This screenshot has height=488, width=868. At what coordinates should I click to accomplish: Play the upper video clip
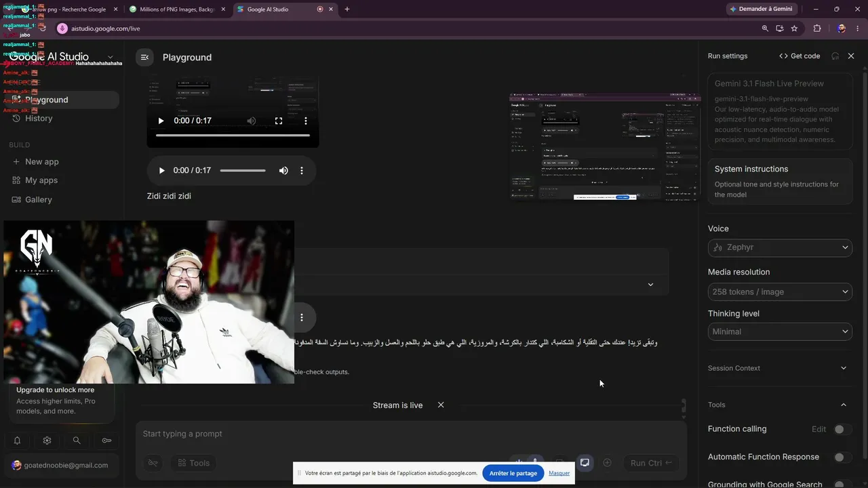coord(161,121)
